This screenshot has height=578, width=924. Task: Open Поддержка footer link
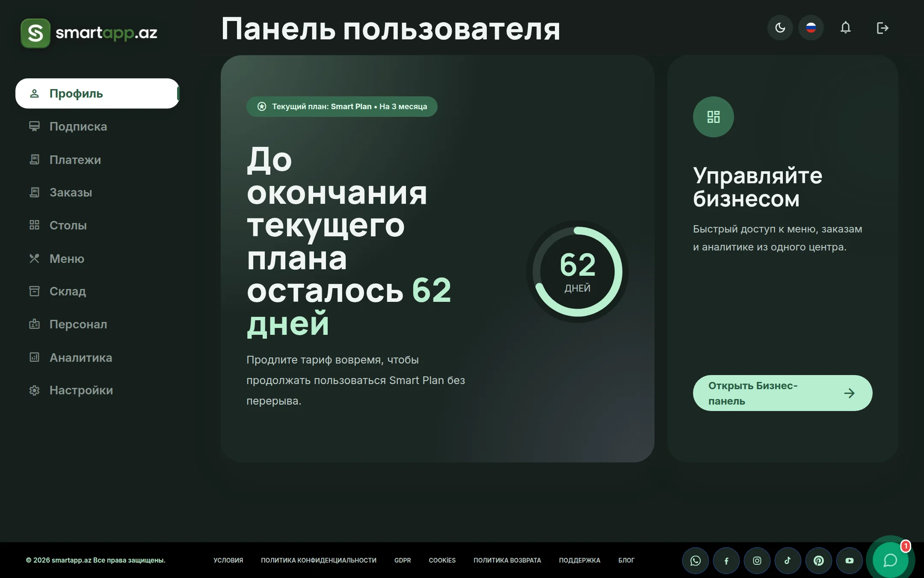pyautogui.click(x=580, y=560)
